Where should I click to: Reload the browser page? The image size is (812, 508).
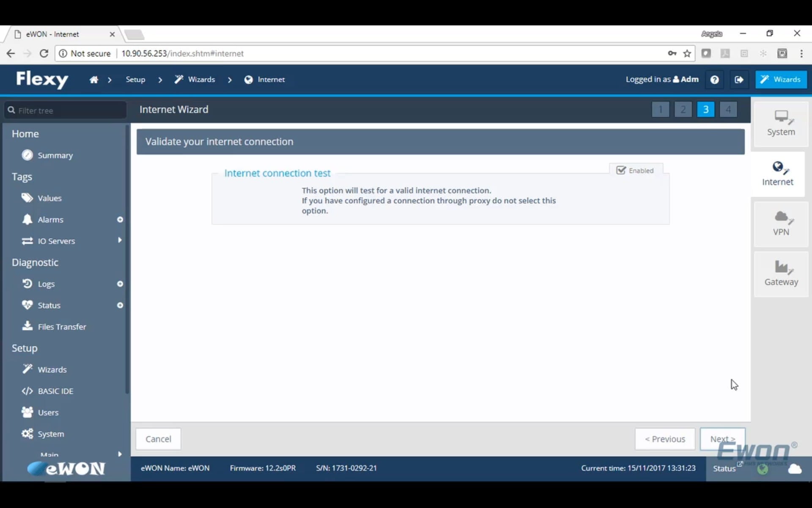(44, 53)
